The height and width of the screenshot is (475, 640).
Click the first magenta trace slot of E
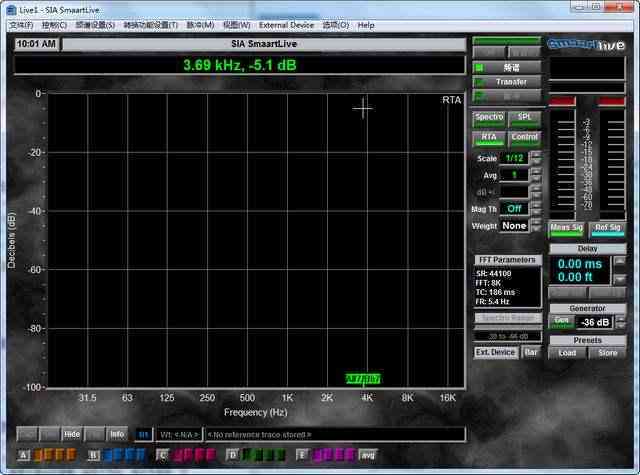pos(318,455)
